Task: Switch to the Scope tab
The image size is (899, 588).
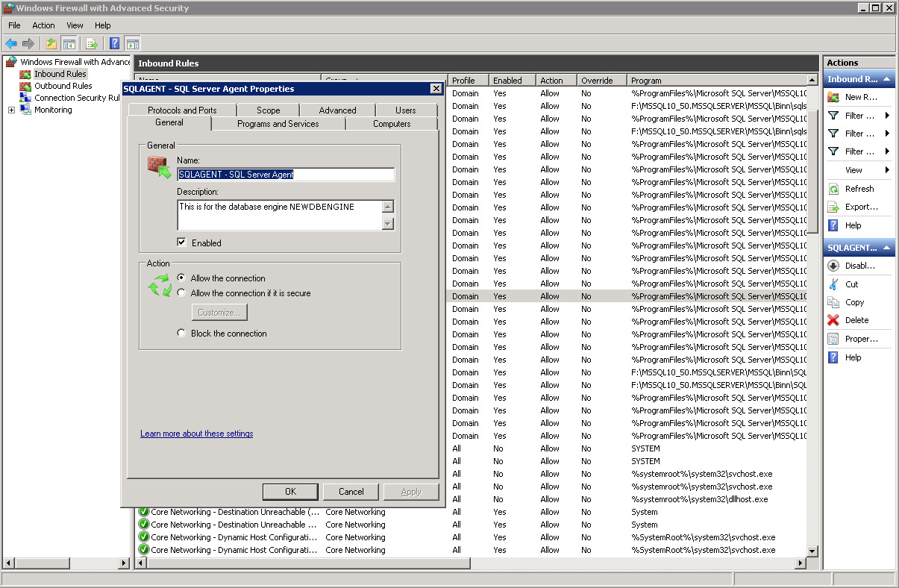Action: (269, 110)
